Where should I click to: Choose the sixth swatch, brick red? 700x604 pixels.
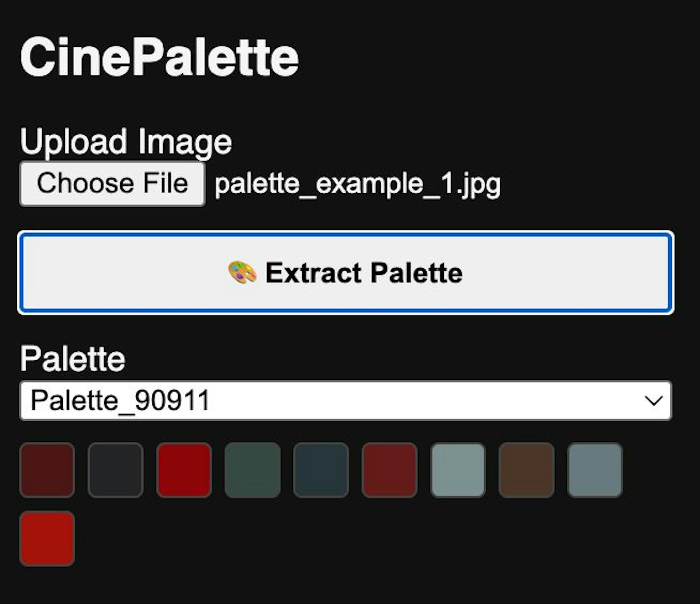(389, 470)
